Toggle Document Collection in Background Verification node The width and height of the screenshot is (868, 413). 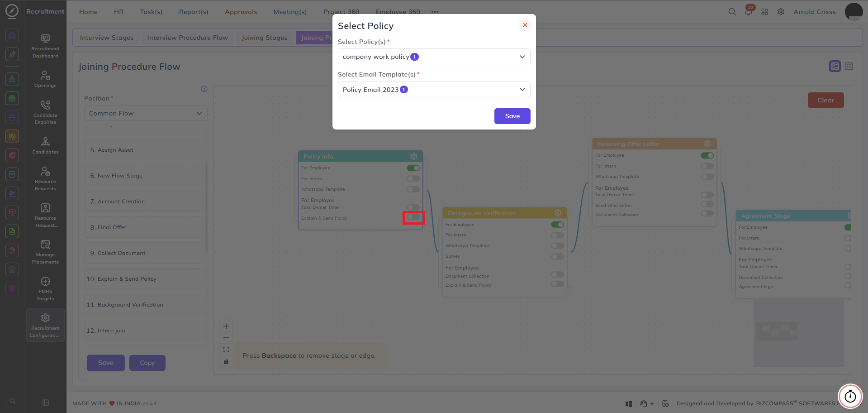(x=557, y=275)
